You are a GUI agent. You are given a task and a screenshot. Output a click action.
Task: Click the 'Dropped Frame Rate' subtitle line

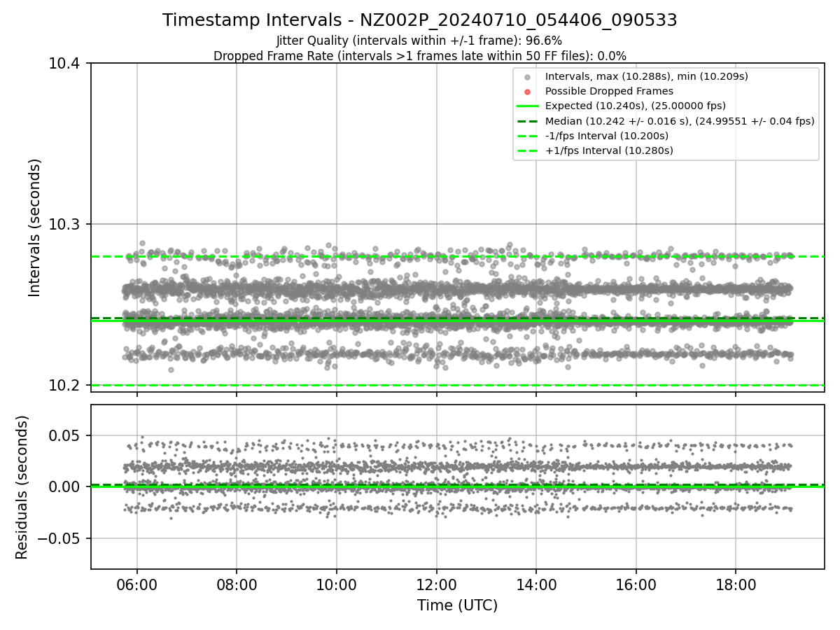pos(420,55)
